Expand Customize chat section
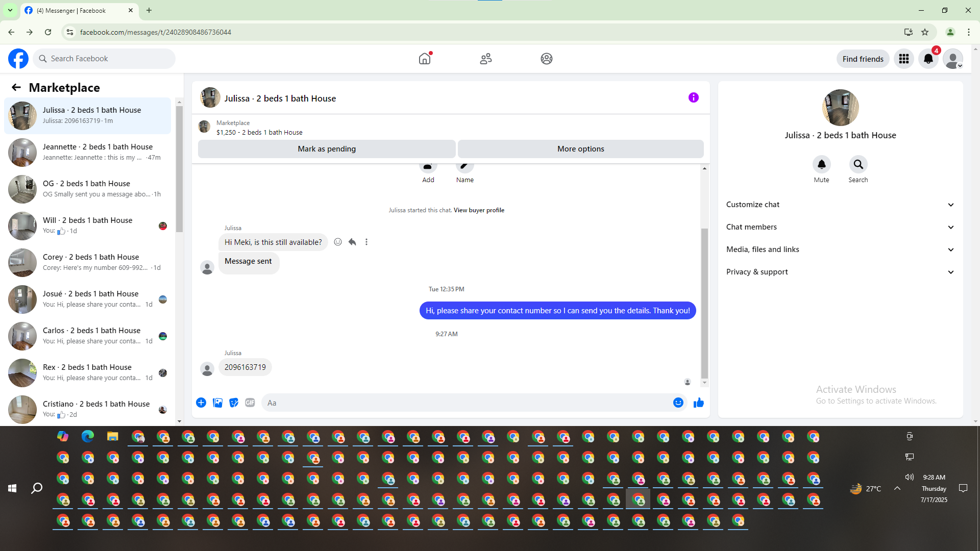 (841, 205)
